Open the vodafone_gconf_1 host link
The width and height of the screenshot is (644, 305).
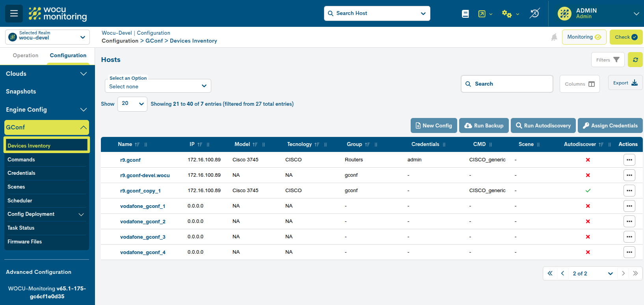(x=142, y=206)
